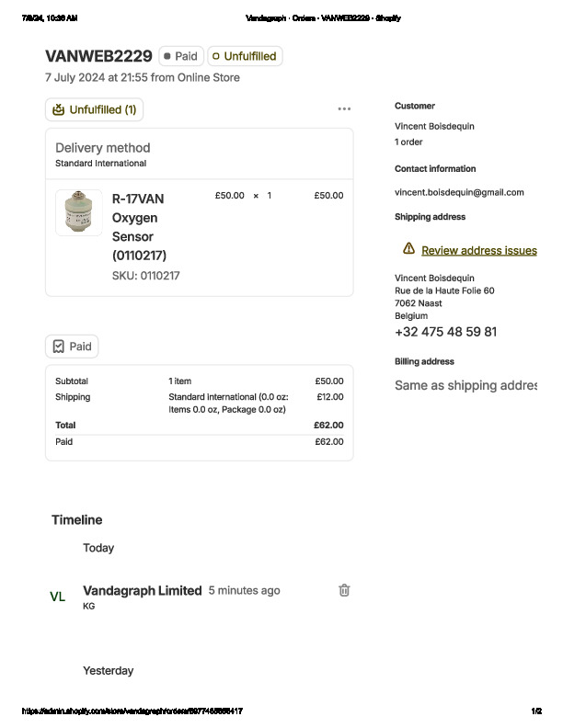Open the oxygen sensor product thumbnail

79,213
